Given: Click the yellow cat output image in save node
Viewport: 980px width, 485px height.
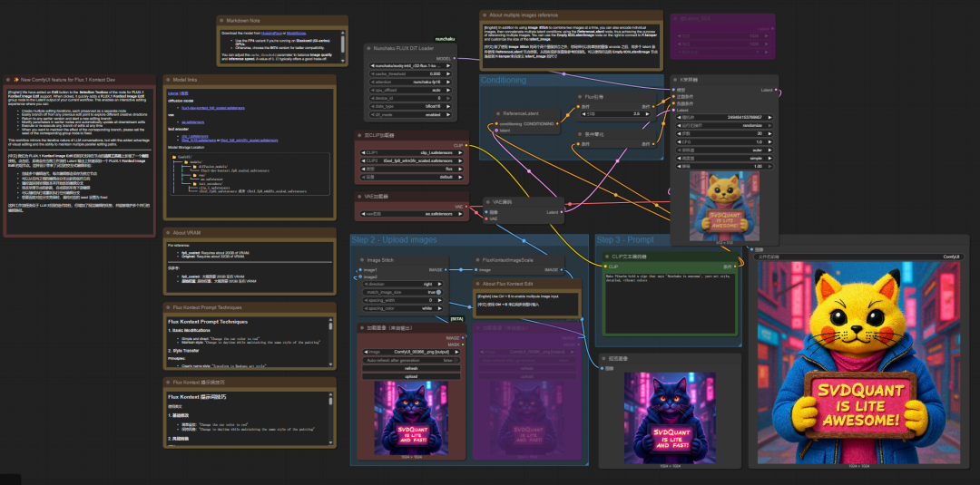Looking at the screenshot, I should [x=858, y=363].
